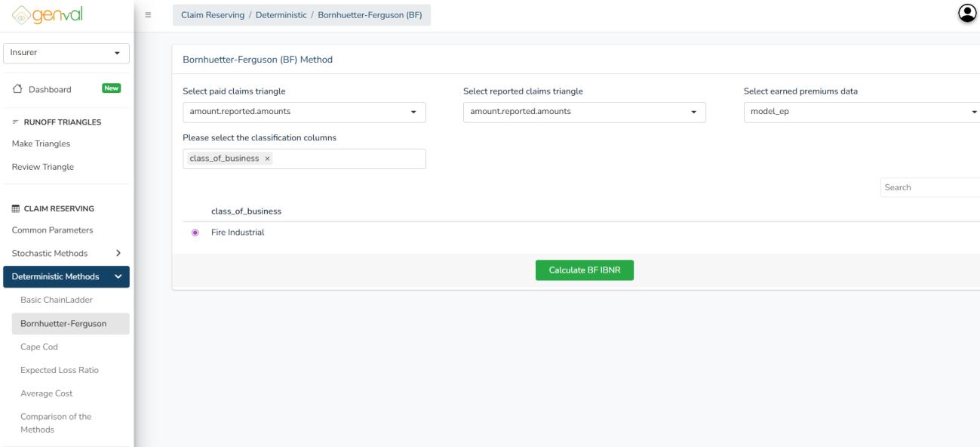Click the Search input field
Image resolution: width=980 pixels, height=447 pixels.
(x=929, y=187)
